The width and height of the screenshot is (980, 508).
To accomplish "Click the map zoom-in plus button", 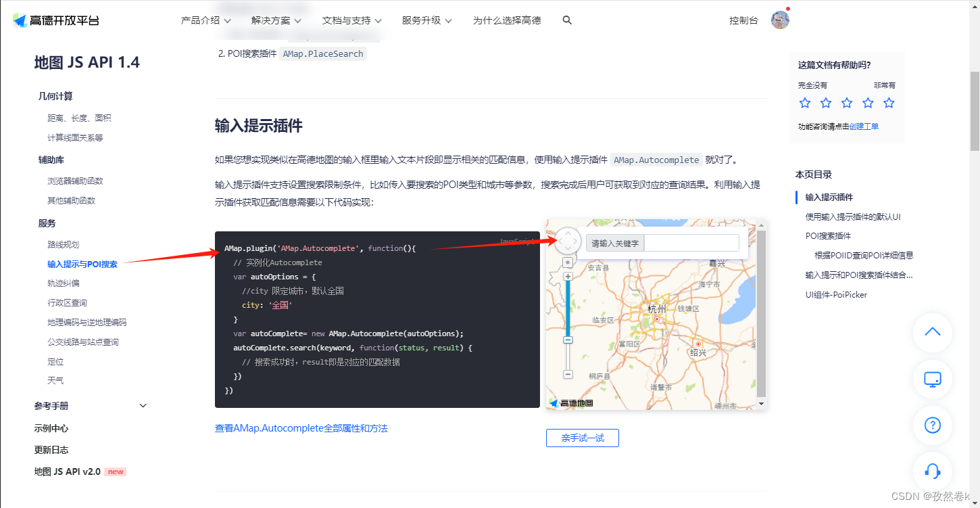I will 568,277.
